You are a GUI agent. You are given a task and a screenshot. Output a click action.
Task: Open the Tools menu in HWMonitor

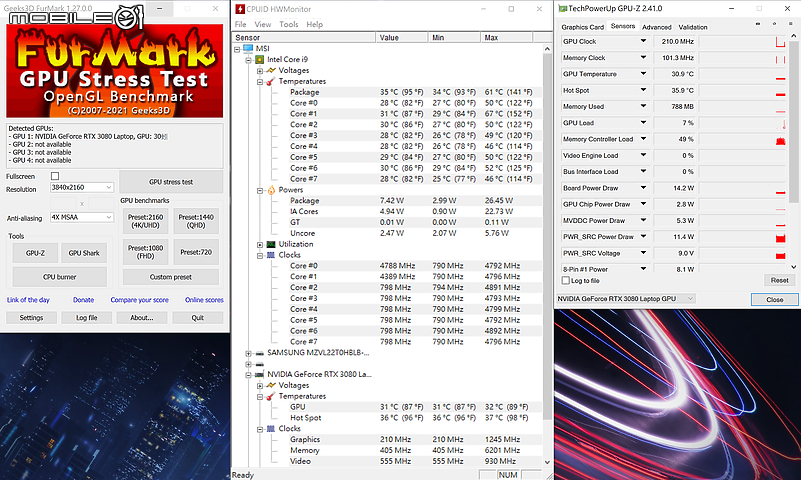(289, 25)
